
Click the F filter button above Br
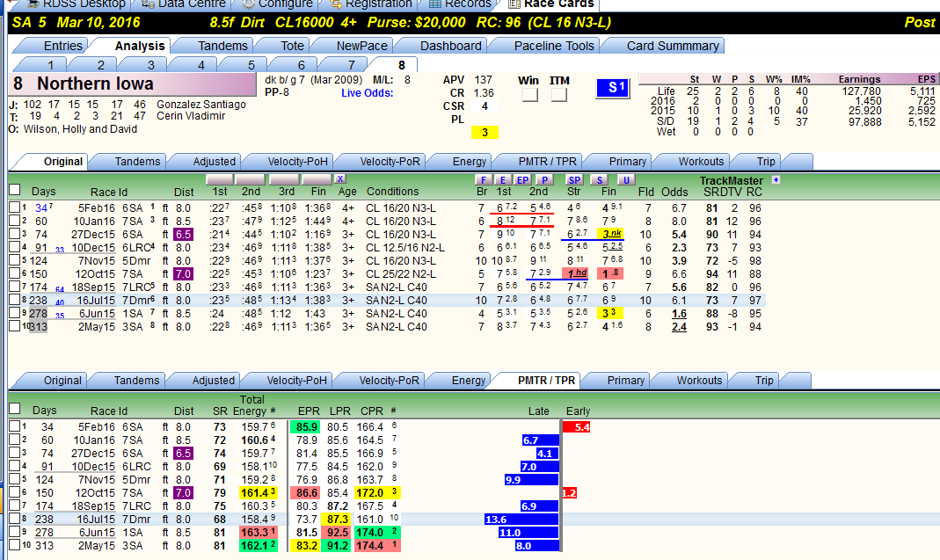pyautogui.click(x=483, y=180)
